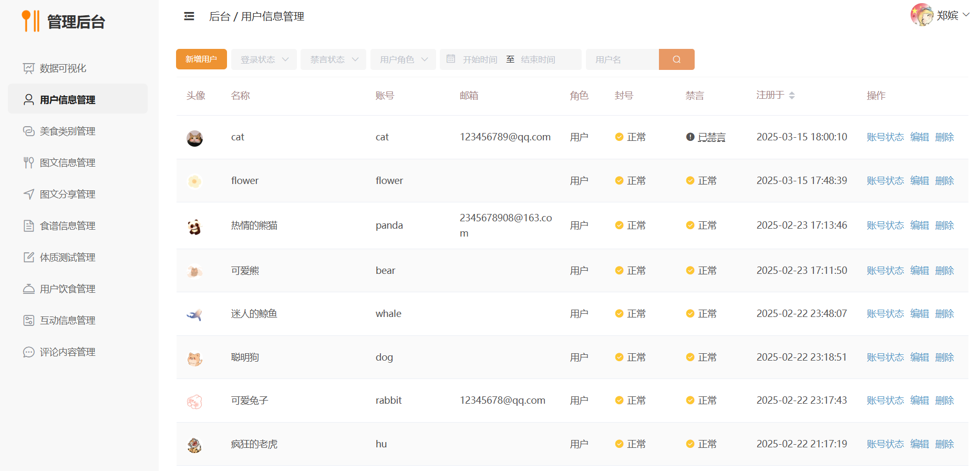The image size is (980, 471).
Task: Sort the table by 注册于 column arrows
Action: (792, 95)
